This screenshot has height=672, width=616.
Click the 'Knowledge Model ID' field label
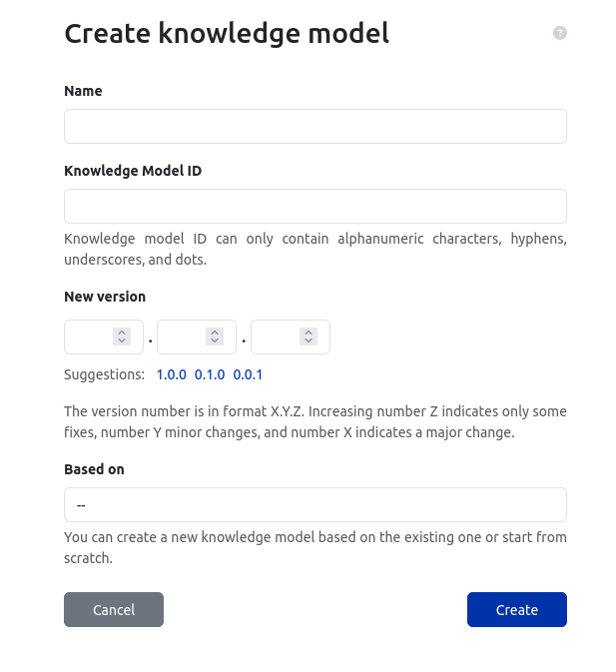[133, 171]
